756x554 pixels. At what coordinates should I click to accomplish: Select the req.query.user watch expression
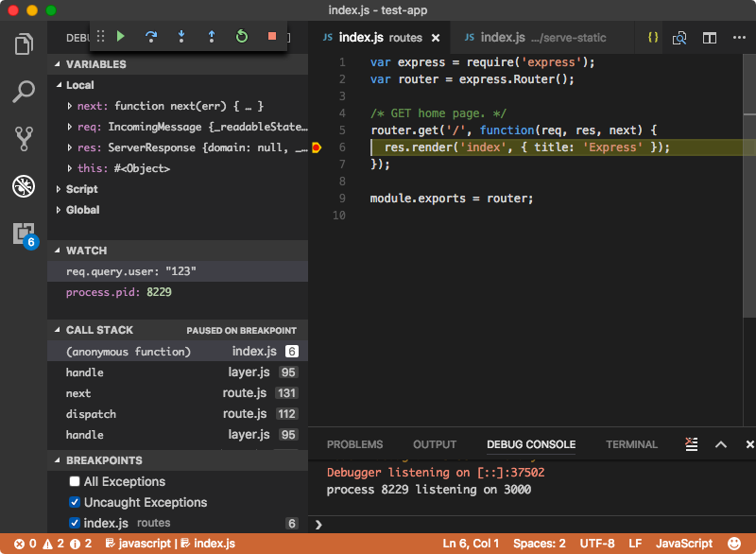(x=178, y=271)
